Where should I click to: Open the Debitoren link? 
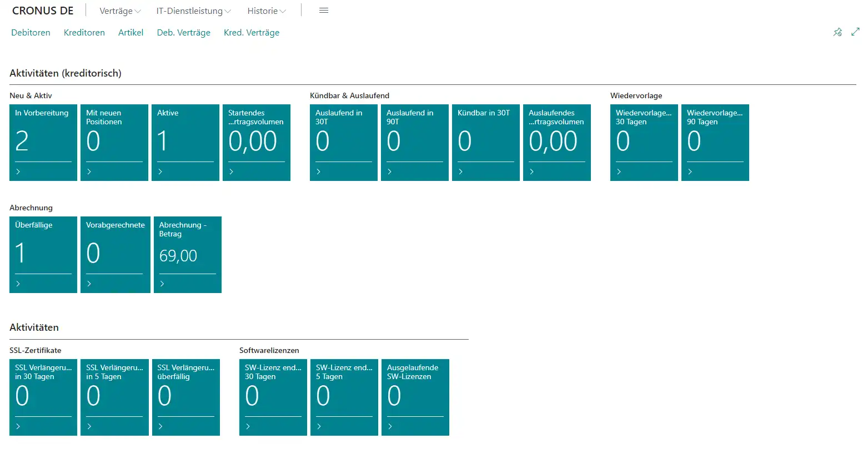tap(31, 33)
